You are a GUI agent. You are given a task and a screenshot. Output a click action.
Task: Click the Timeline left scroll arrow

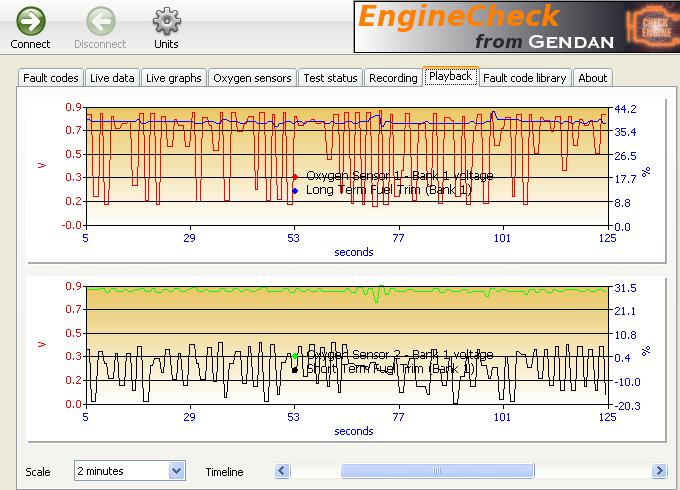tap(284, 470)
